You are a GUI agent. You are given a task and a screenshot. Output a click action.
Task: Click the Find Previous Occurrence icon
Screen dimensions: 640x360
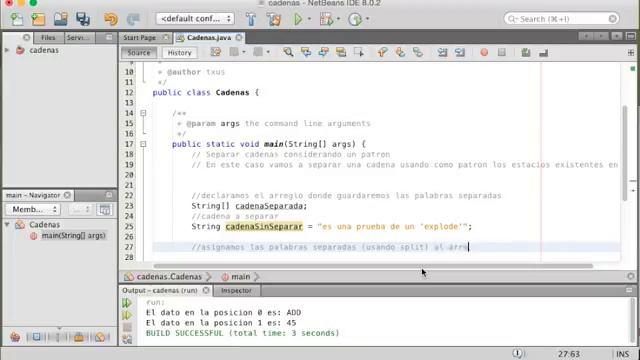tap(306, 52)
